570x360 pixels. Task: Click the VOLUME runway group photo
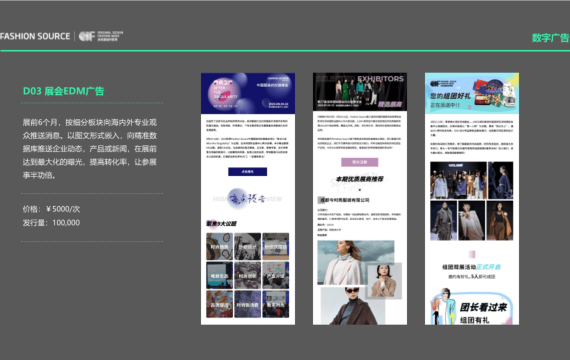[x=458, y=180]
